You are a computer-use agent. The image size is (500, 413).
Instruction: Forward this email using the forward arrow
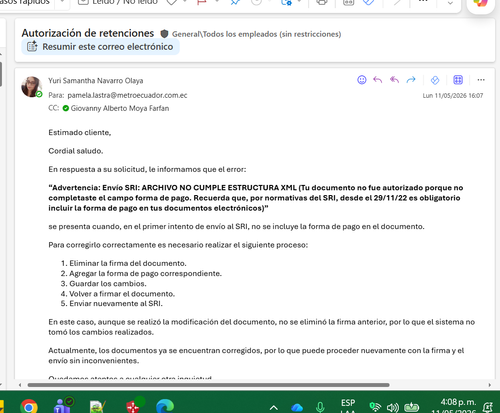pyautogui.click(x=411, y=80)
